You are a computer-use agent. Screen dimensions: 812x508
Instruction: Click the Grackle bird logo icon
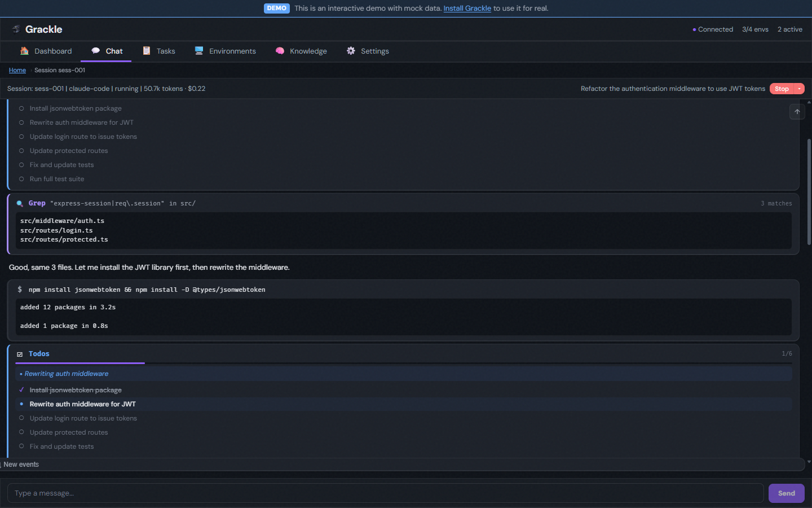[x=16, y=29]
